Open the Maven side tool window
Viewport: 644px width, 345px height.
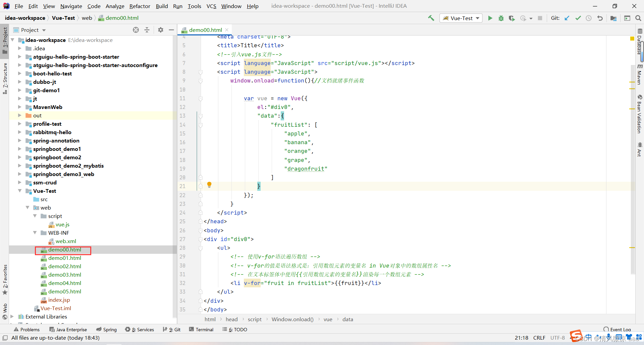640,74
